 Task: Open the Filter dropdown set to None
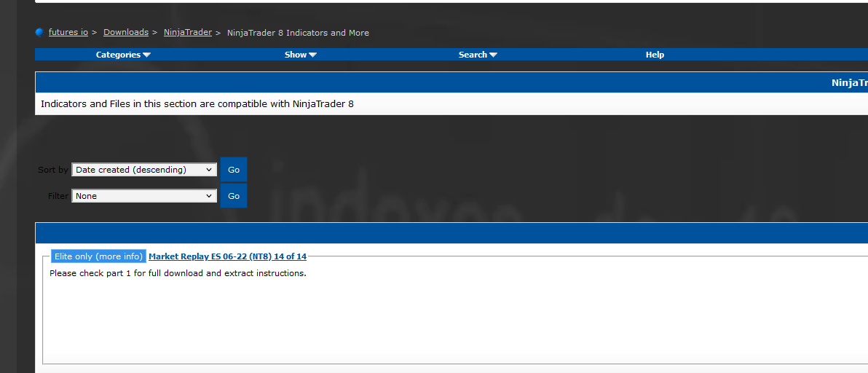point(144,196)
